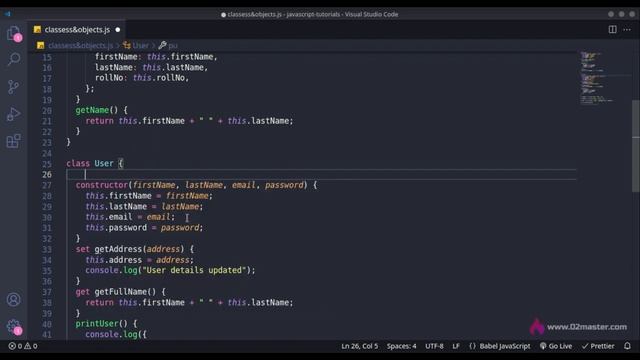Open the Run and Debug view
This screenshot has width=640, height=360.
pyautogui.click(x=13, y=114)
